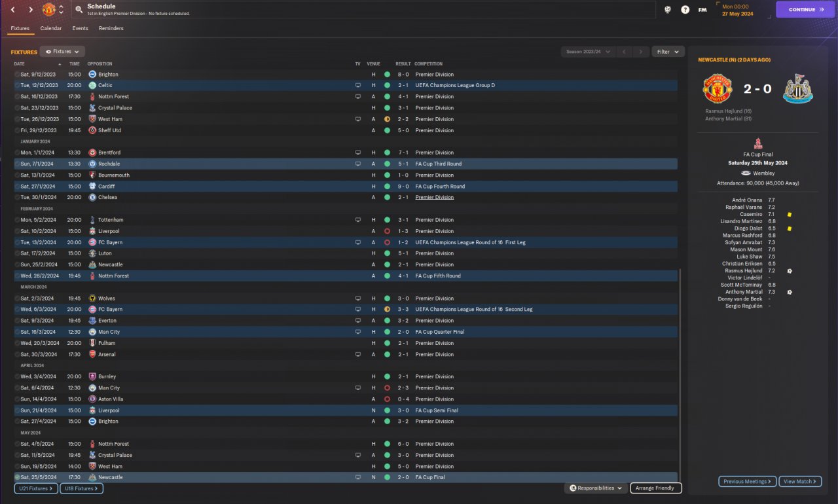Click the Tottenham club badge
This screenshot has width=838, height=504.
click(92, 220)
